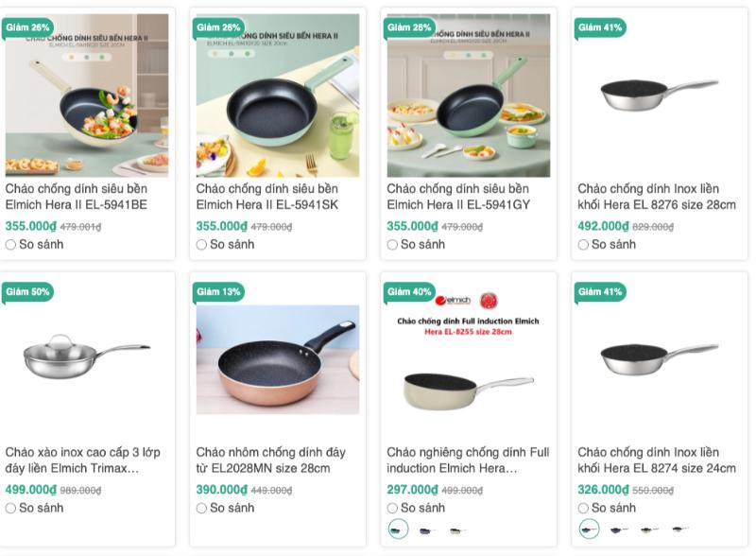Click the 'Giảm 26%' badge on EL-5941BE
This screenshot has width=756, height=556.
[x=28, y=27]
